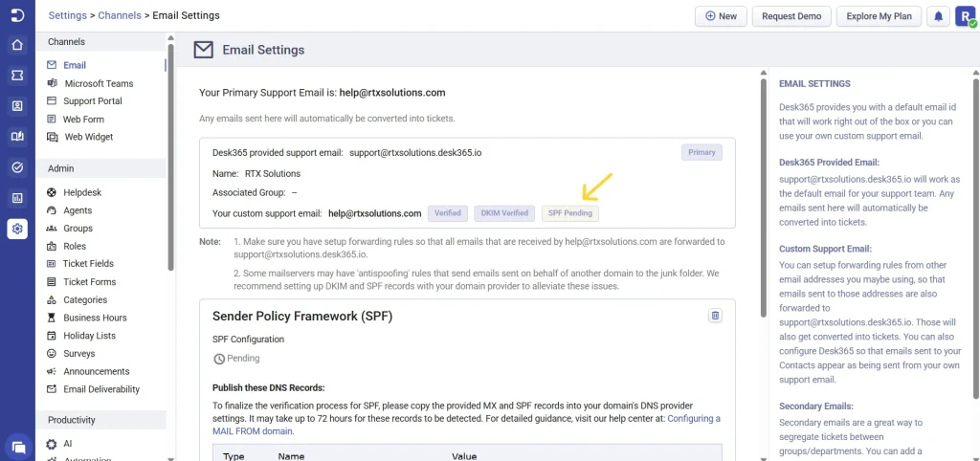
Task: Click the Agents headset icon
Action: tap(52, 210)
